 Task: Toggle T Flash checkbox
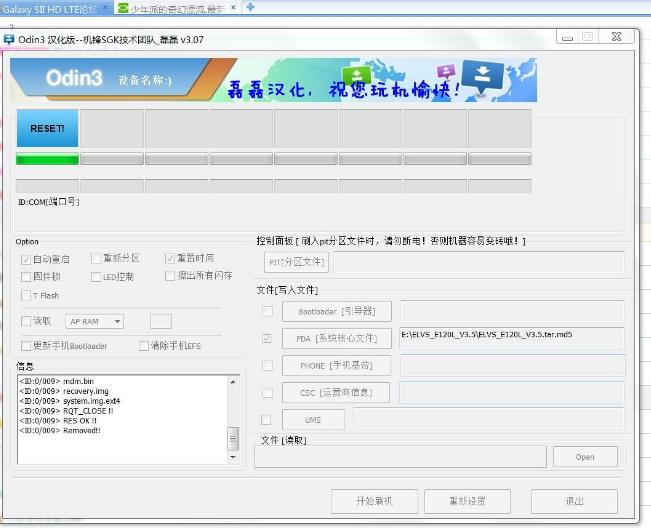[x=26, y=296]
